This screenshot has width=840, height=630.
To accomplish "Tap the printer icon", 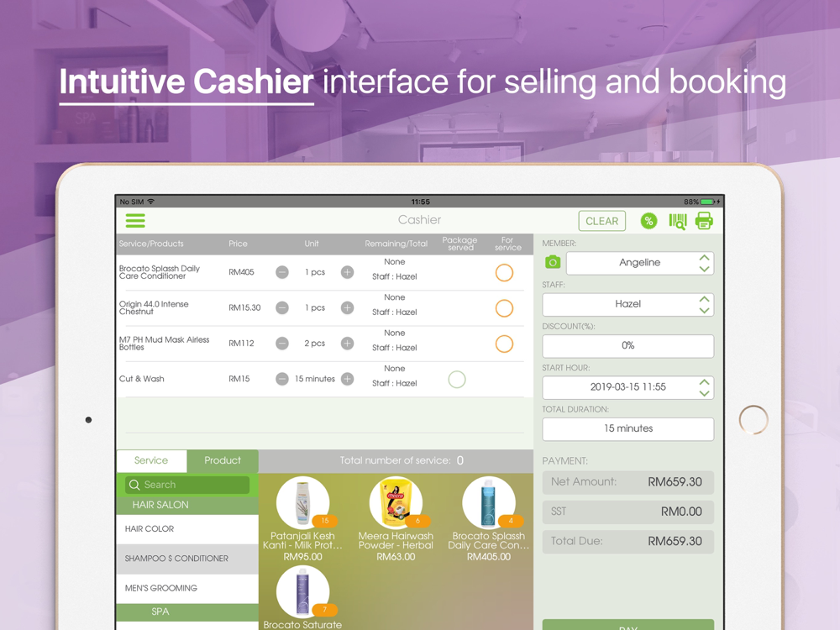I will coord(704,221).
